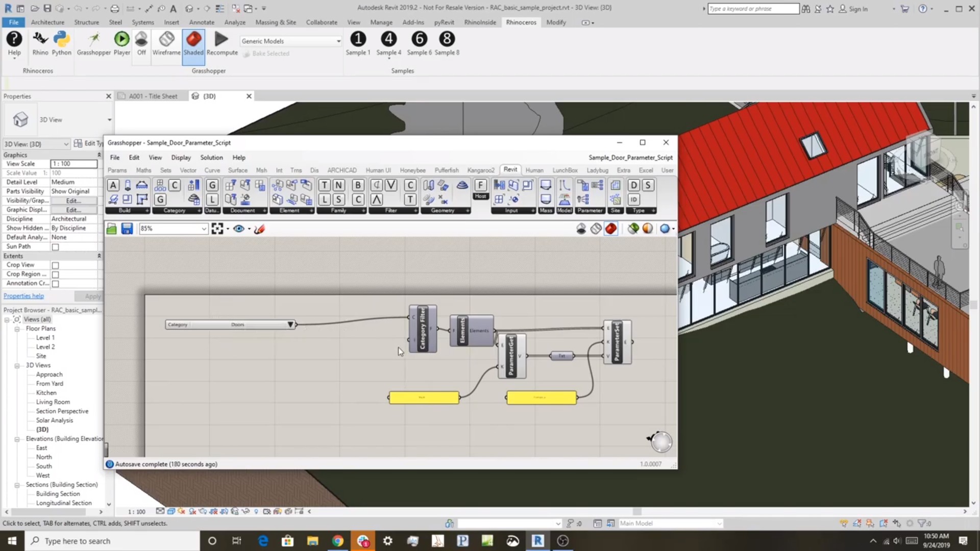980x551 pixels.
Task: Click the sketch pen icon in canvas toolbar
Action: click(x=259, y=229)
